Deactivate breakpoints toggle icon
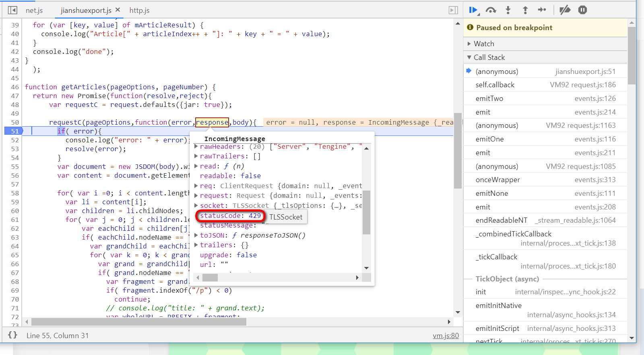This screenshot has width=644, height=355. [x=565, y=10]
